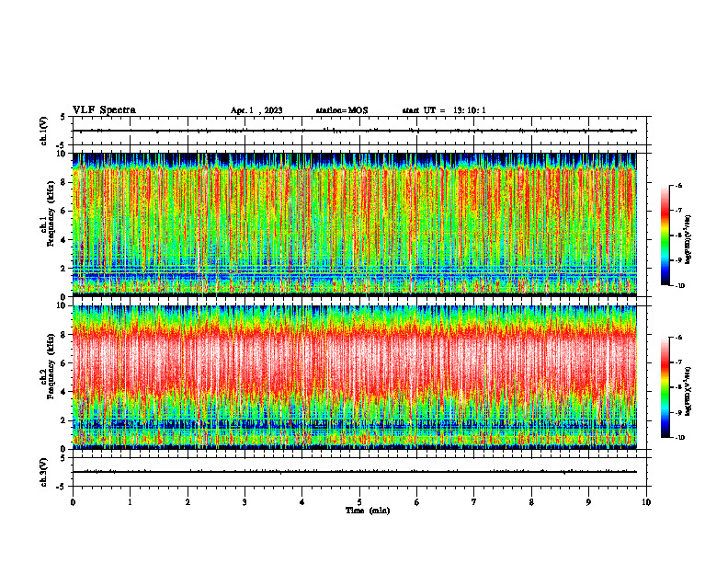Image resolution: width=728 pixels, height=563 pixels.
Task: Click the 'VLF Spectra' plot title
Action: (x=104, y=110)
